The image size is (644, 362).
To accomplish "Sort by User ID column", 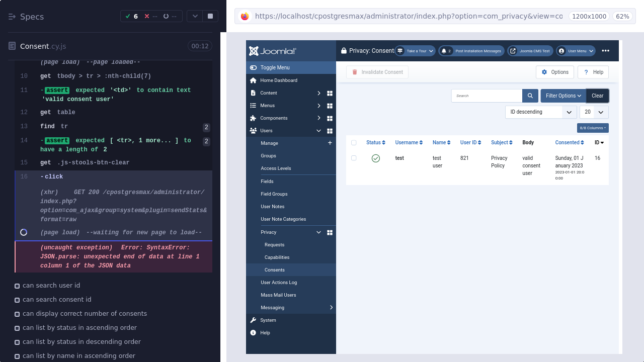I will click(471, 143).
